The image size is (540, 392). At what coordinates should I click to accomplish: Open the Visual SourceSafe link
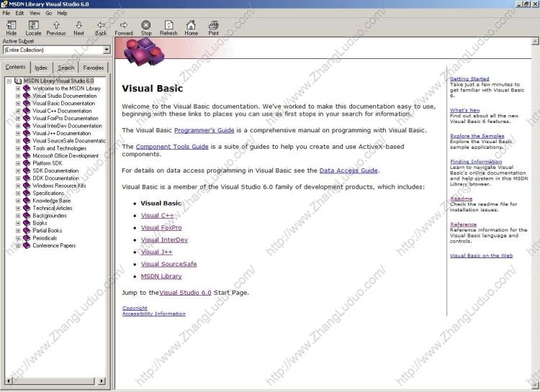168,264
